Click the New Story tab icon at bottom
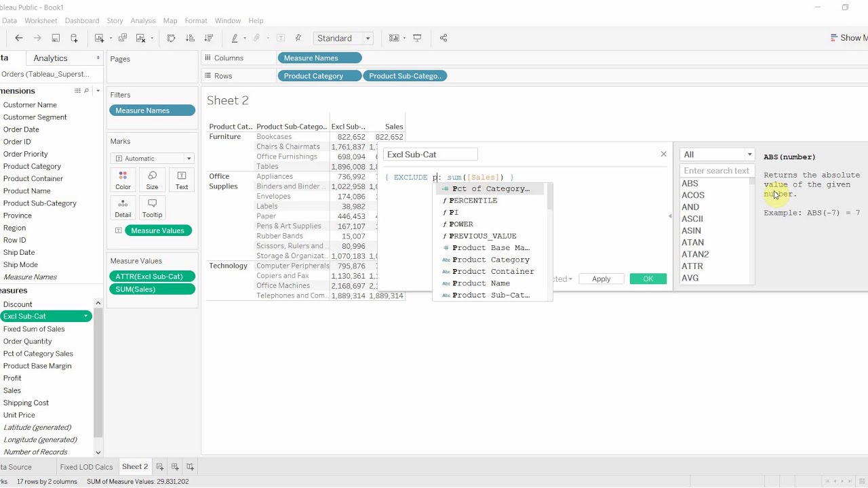This screenshot has width=868, height=488. (x=190, y=467)
